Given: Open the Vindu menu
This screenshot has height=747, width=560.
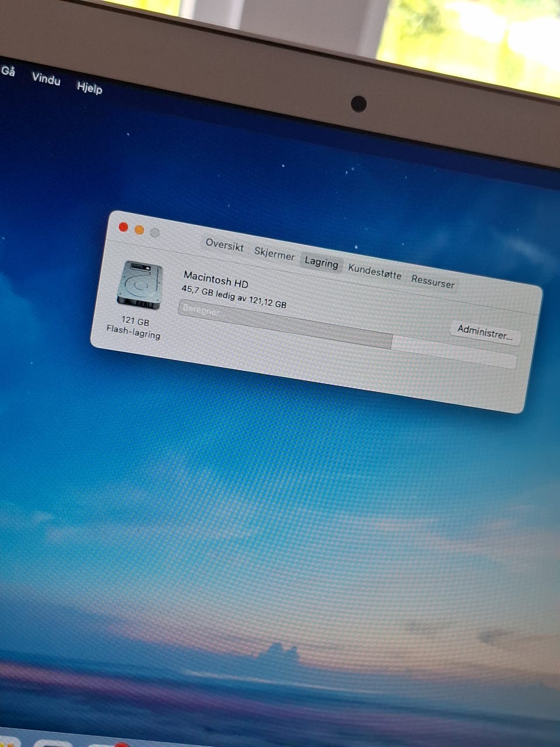Looking at the screenshot, I should tap(46, 78).
